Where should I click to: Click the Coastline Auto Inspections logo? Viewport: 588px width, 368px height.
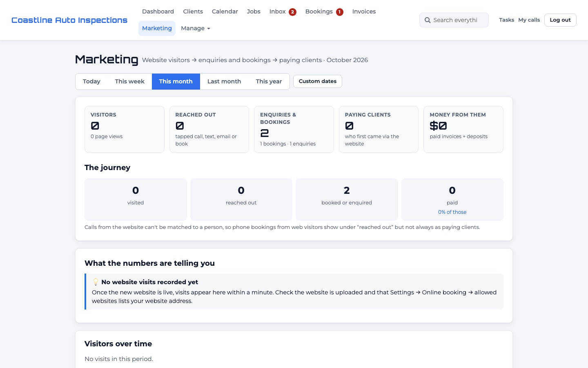[x=69, y=20]
